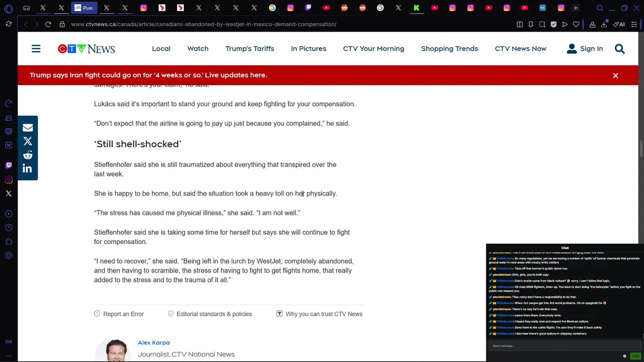
Task: Open Shopping Trends nav item
Action: point(449,49)
